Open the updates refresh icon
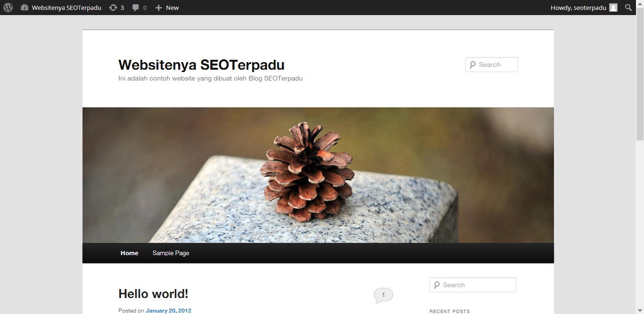644x314 pixels. click(113, 8)
